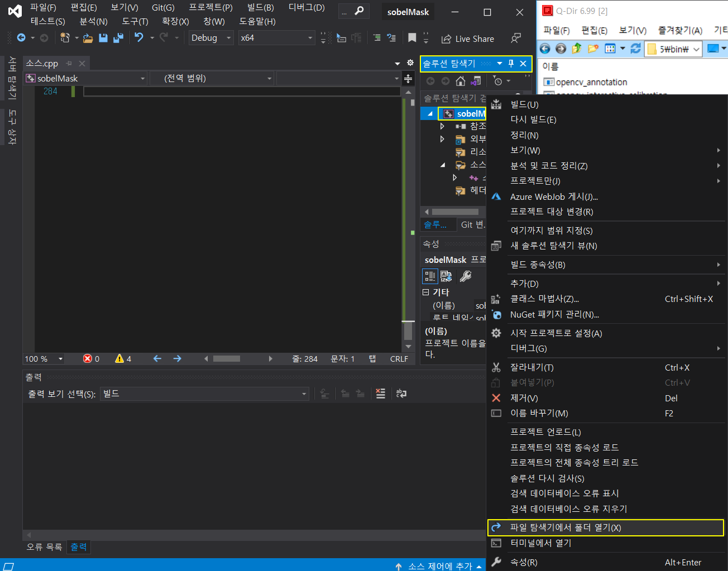Switch to the 출력 tab

[79, 547]
